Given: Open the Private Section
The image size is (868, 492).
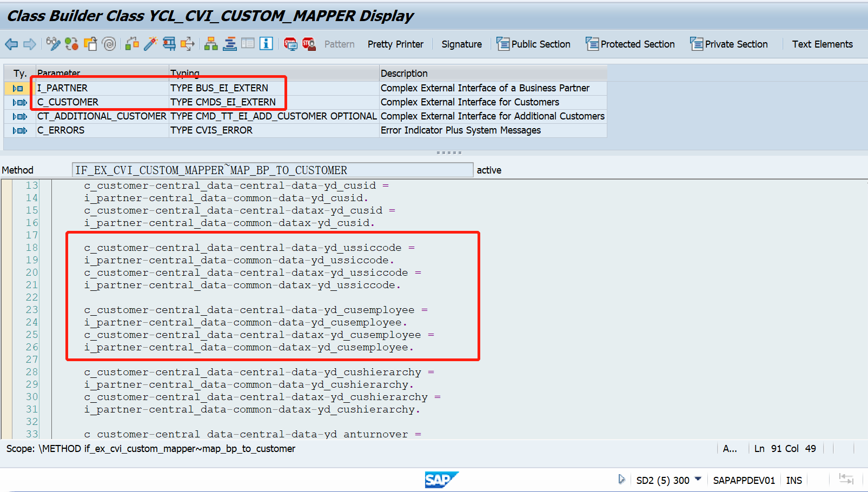Looking at the screenshot, I should (x=729, y=44).
